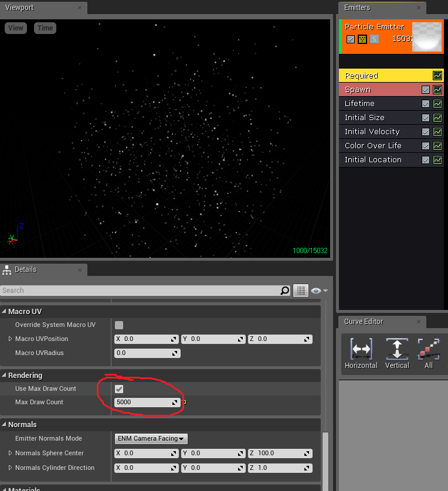Click the Vertical fit icon in Curve Editor

(x=396, y=350)
